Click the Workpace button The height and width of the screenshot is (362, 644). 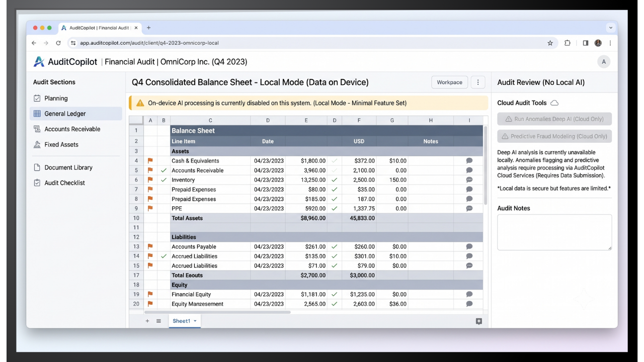pyautogui.click(x=449, y=82)
